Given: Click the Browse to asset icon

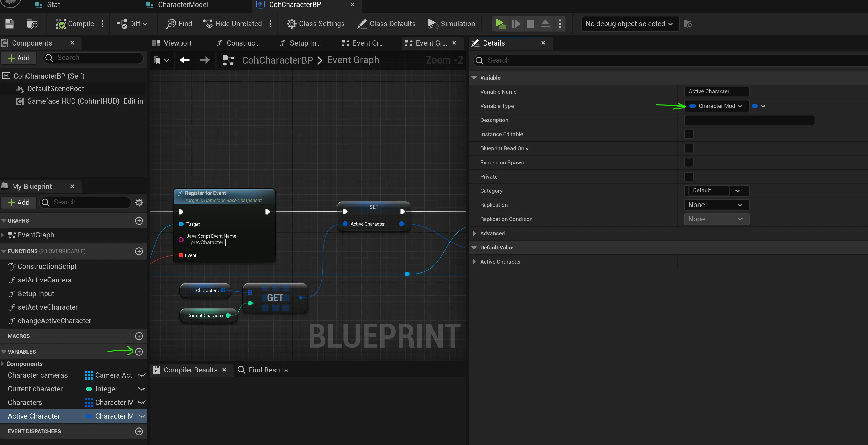Looking at the screenshot, I should [x=32, y=24].
